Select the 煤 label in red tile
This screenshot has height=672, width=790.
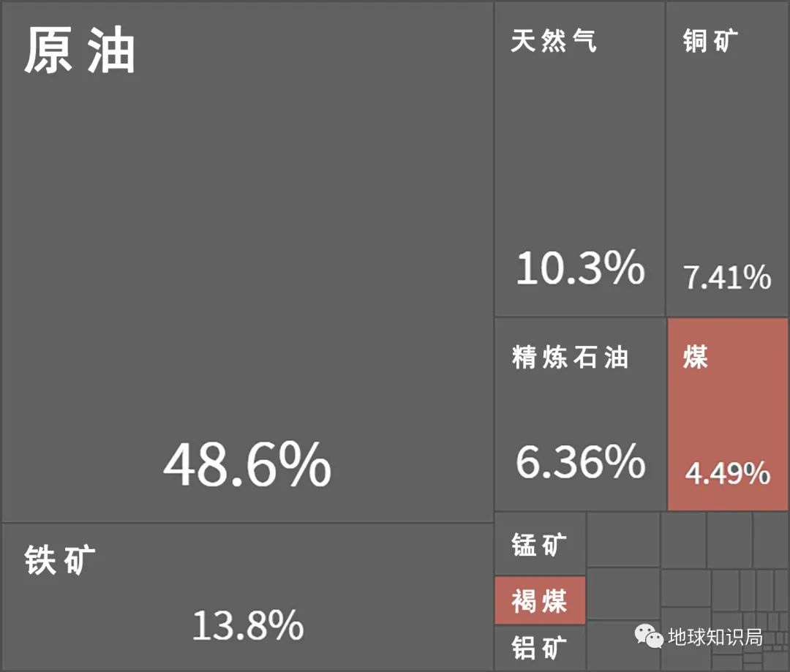click(x=696, y=357)
